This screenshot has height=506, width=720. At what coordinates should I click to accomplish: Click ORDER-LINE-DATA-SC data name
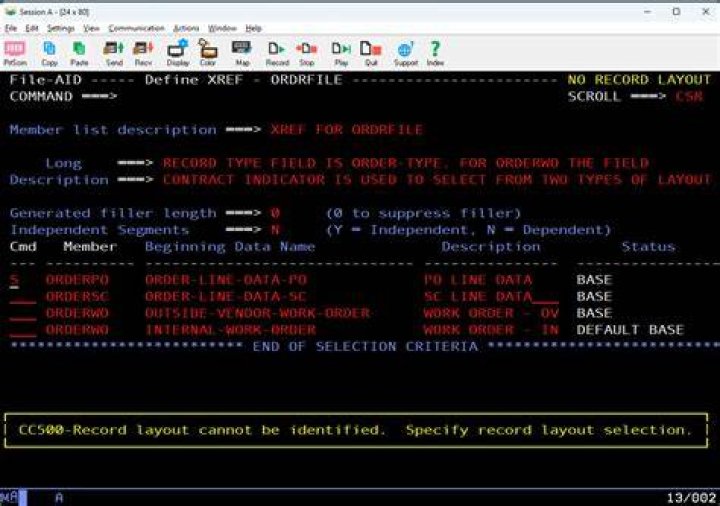(x=226, y=297)
